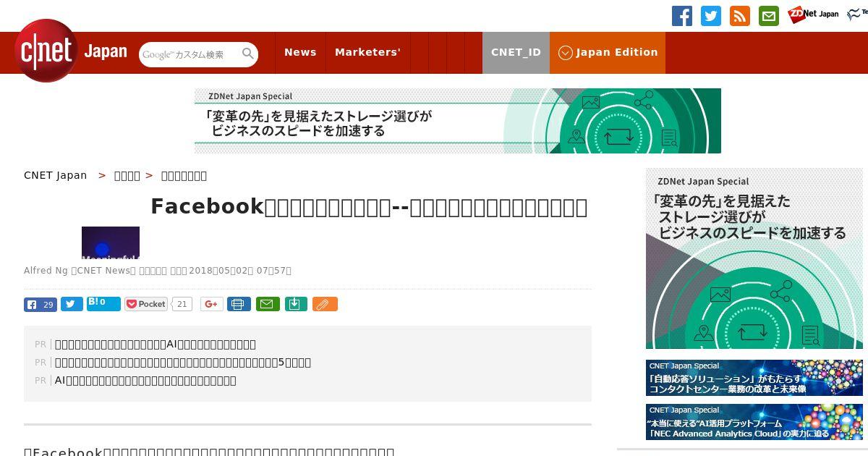Open the CNET_ID tab
The width and height of the screenshot is (868, 456).
coord(516,52)
